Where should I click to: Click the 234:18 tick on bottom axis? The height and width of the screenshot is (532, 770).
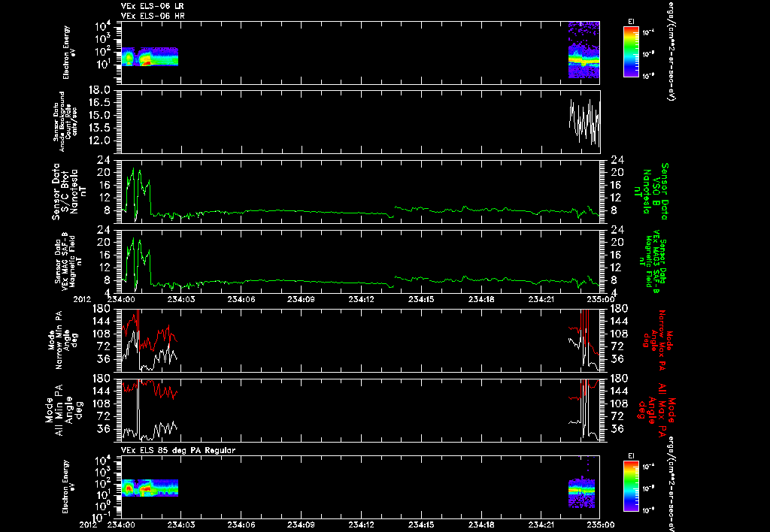pos(480,524)
